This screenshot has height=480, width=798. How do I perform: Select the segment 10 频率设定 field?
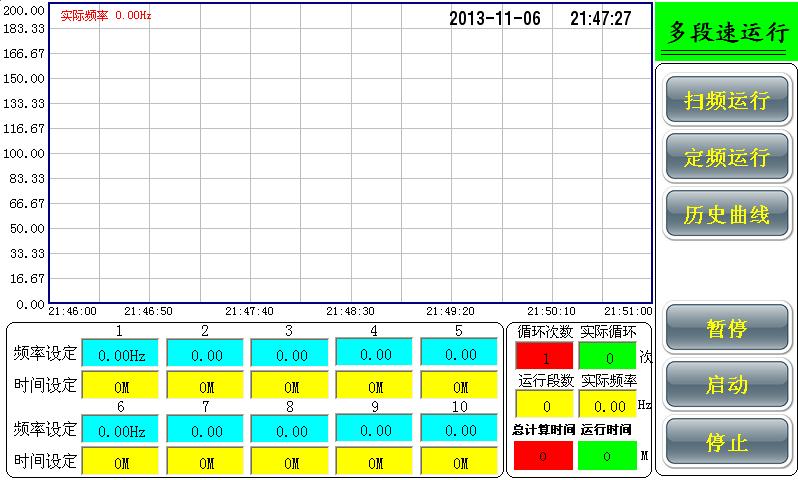tap(459, 430)
